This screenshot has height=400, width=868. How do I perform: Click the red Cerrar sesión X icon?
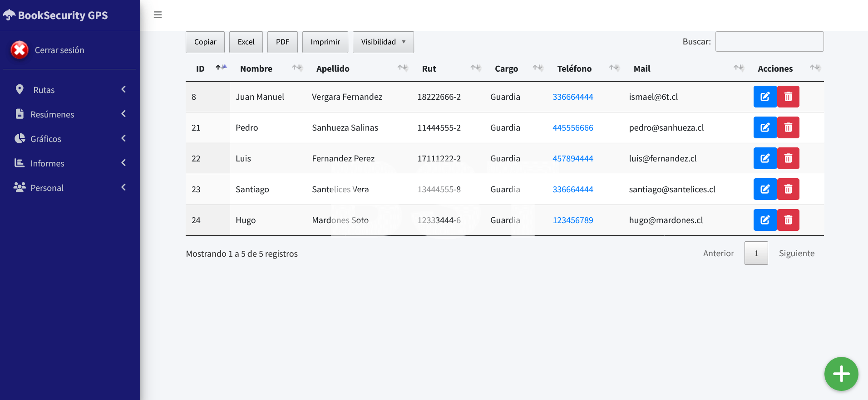[20, 50]
